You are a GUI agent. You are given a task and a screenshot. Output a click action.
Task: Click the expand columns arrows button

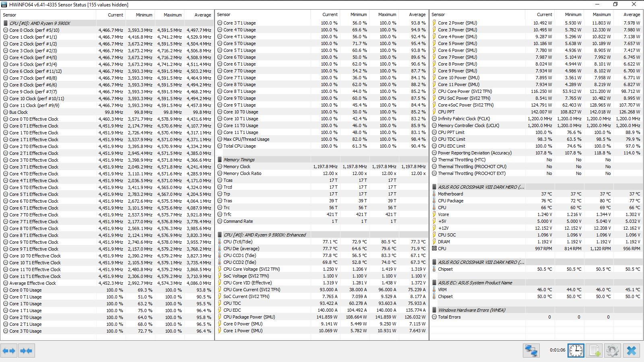click(x=9, y=351)
